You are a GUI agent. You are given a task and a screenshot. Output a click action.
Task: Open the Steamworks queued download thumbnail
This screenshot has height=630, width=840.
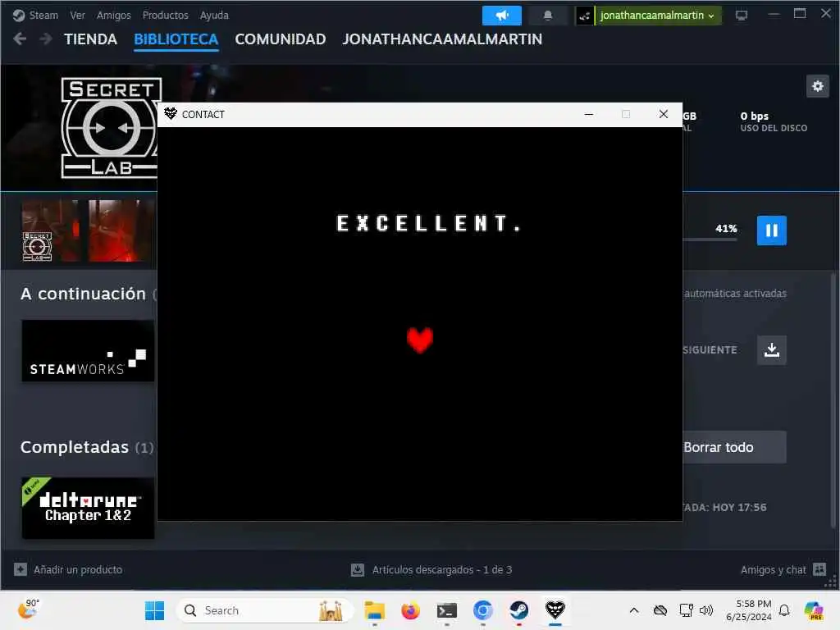(88, 351)
